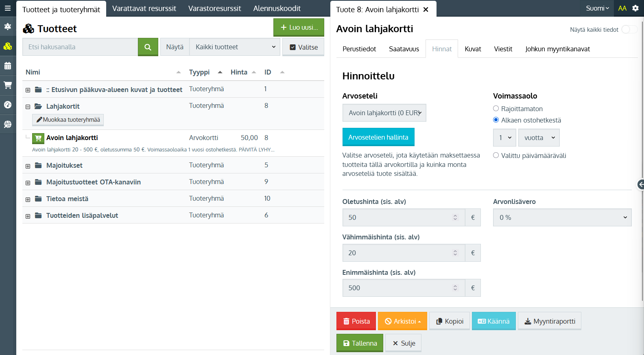This screenshot has height=355, width=644.
Task: Open the hamburger main menu
Action: point(8,8)
